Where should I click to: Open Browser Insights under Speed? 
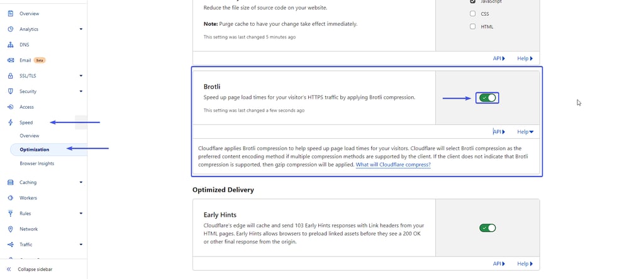click(x=37, y=163)
